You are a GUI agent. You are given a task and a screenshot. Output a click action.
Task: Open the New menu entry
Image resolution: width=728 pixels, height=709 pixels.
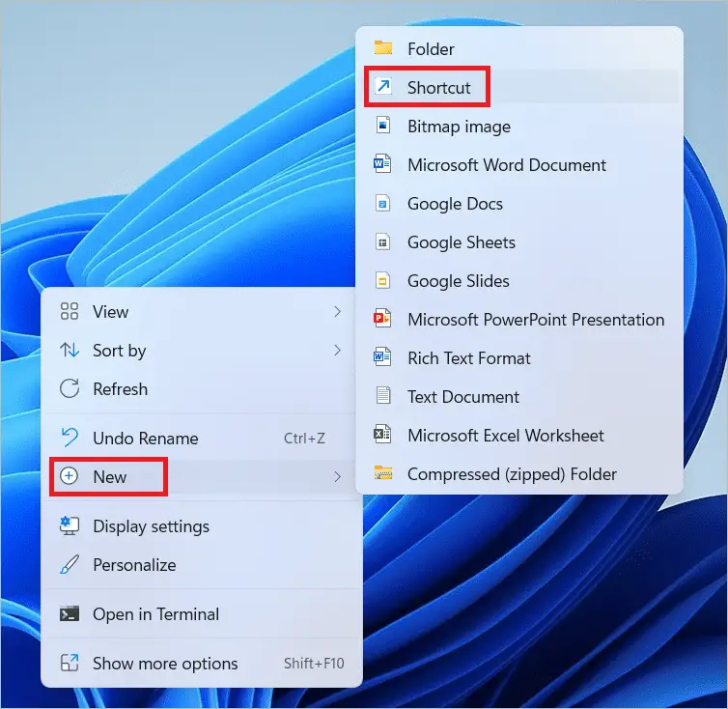[202, 476]
